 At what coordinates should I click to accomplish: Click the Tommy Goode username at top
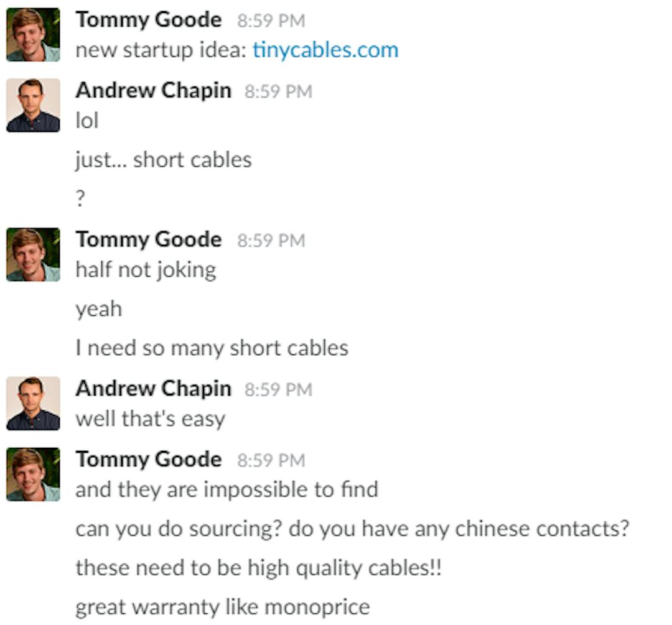tap(149, 19)
